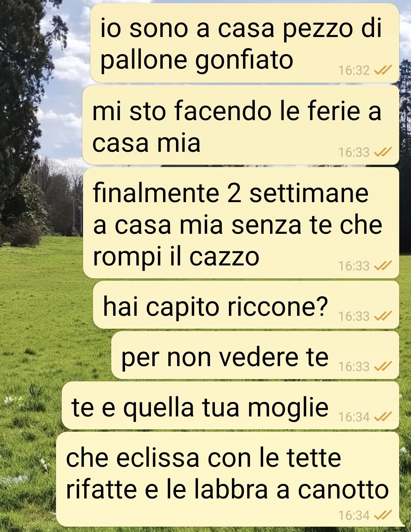Tap the message 'io sono a casa pezzo di pallone gonfiato'

point(244,43)
